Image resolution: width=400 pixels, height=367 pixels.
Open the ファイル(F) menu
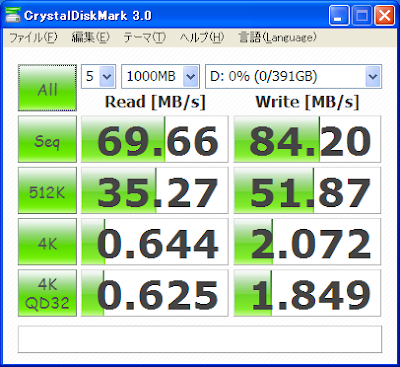[33, 37]
